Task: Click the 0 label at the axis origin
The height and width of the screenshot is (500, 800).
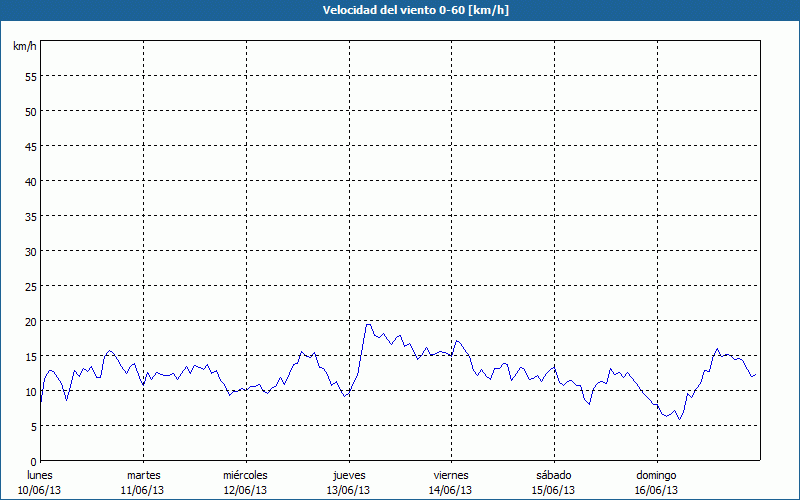Action: click(x=33, y=461)
